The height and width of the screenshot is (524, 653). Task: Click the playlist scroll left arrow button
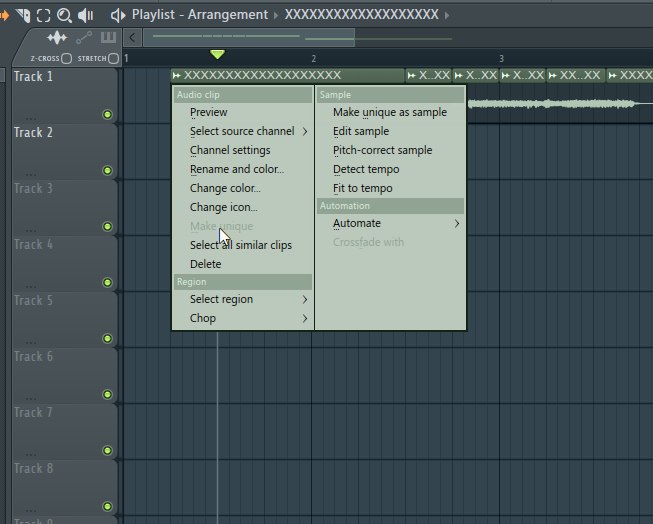132,38
